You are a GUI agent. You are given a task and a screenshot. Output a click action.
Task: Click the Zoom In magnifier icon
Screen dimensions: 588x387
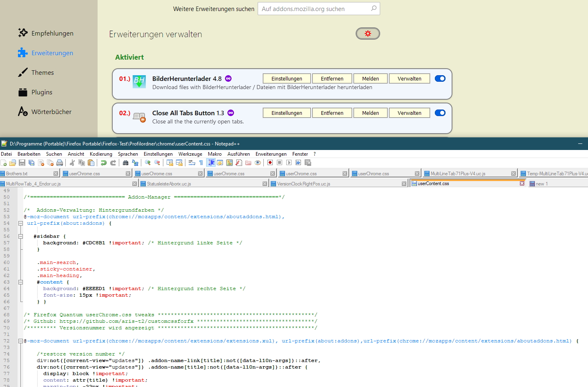click(x=148, y=163)
